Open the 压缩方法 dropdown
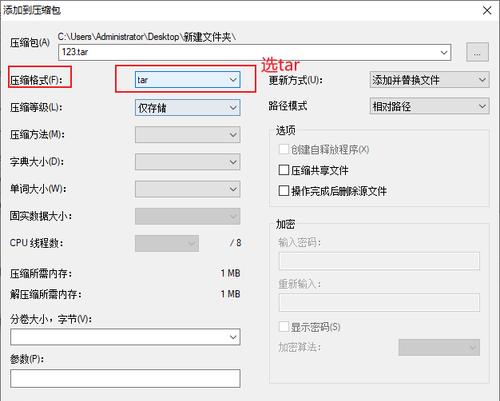This screenshot has height=401, width=500. coord(188,135)
